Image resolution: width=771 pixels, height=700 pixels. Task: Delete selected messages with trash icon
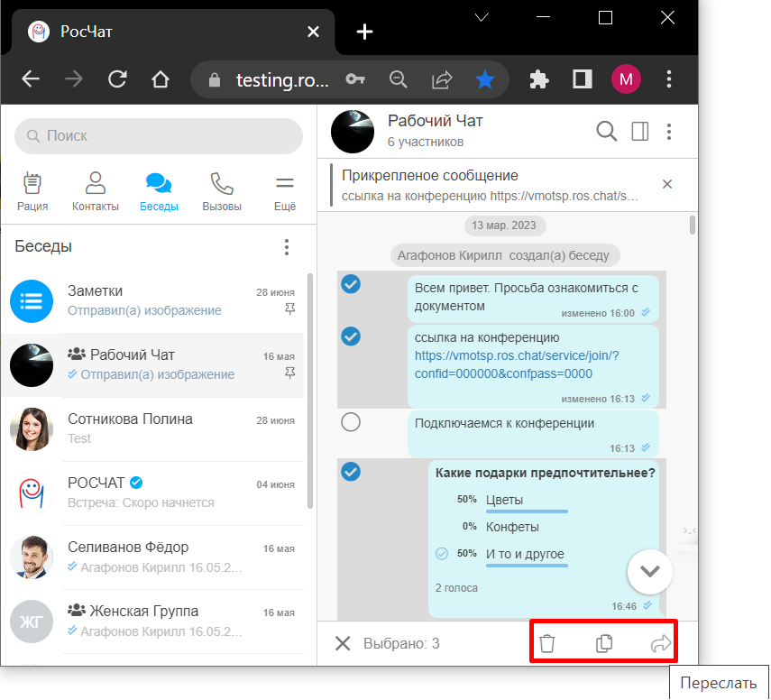point(546,644)
